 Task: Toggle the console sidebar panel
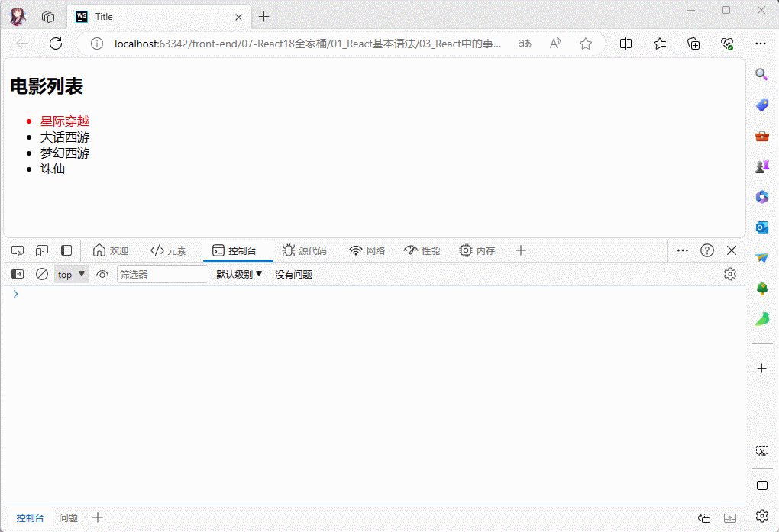coord(17,274)
